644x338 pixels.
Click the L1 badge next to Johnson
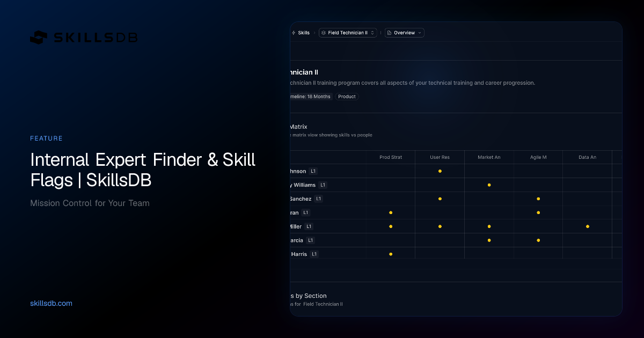pos(313,171)
